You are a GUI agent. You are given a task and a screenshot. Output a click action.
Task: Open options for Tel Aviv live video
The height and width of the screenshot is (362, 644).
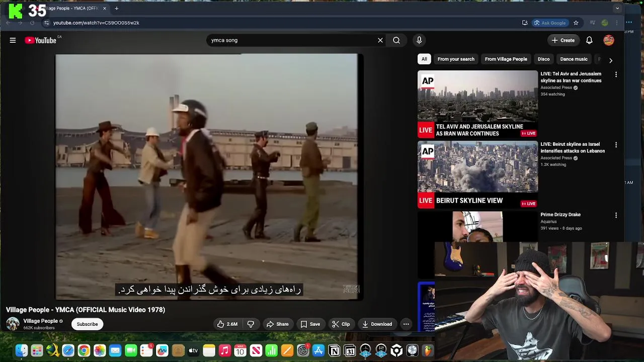pos(616,74)
